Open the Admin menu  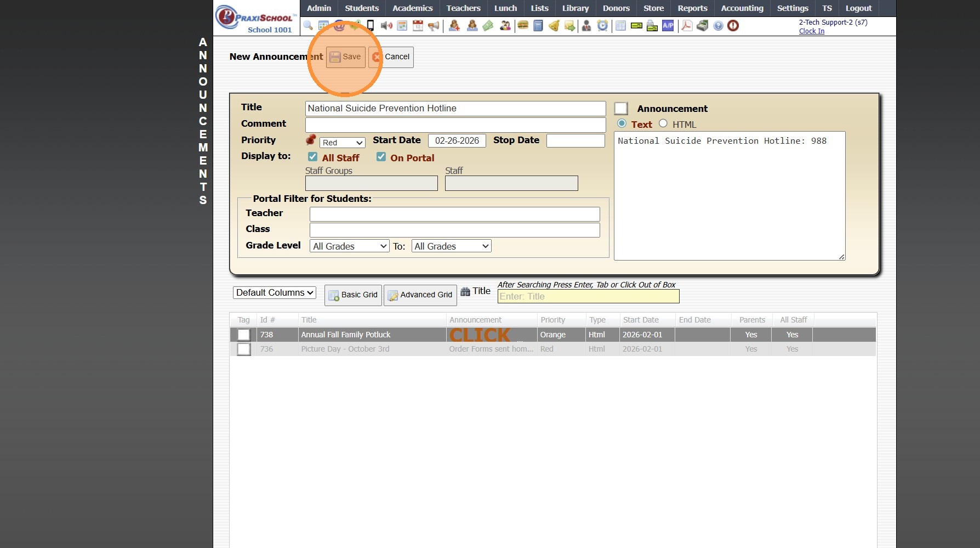pyautogui.click(x=319, y=8)
